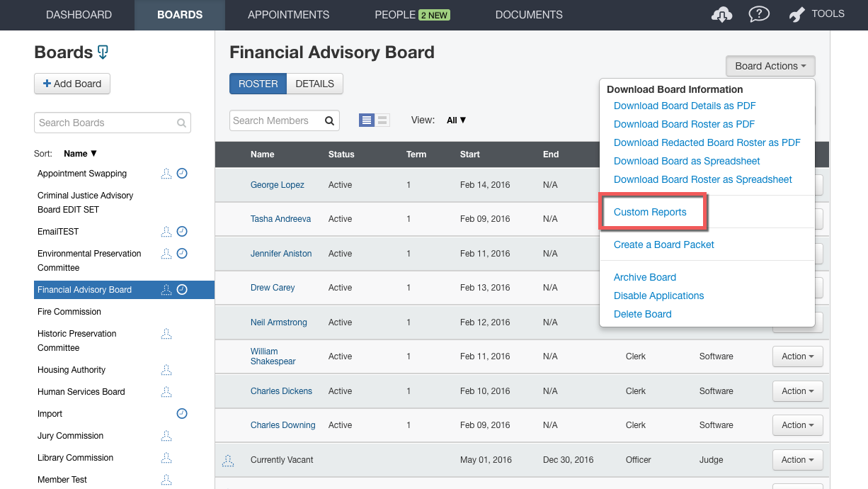This screenshot has height=489, width=868.
Task: Go to Dashboard in top navigation
Action: [79, 15]
